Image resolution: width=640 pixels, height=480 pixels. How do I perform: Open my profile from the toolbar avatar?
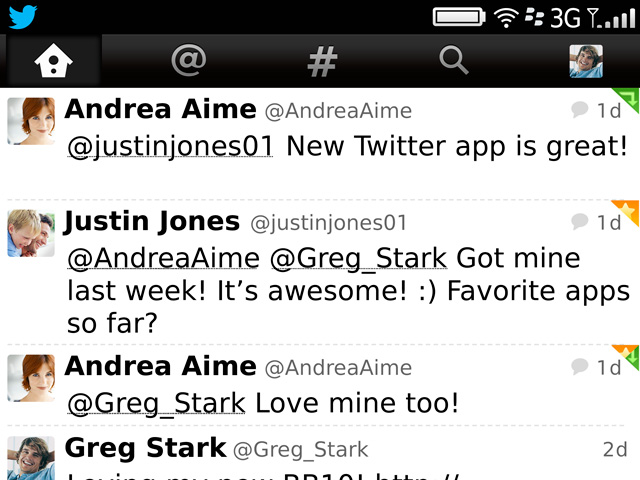pos(586,61)
